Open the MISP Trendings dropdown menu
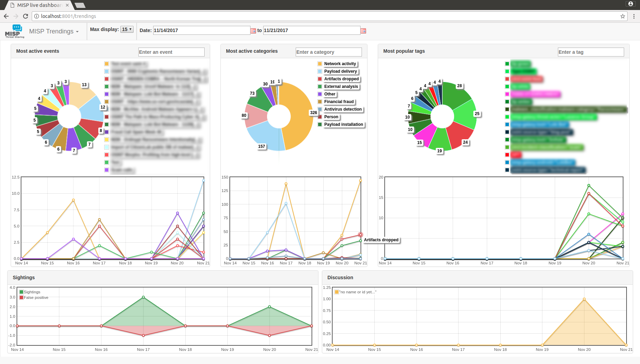The image size is (640, 364). tap(54, 31)
